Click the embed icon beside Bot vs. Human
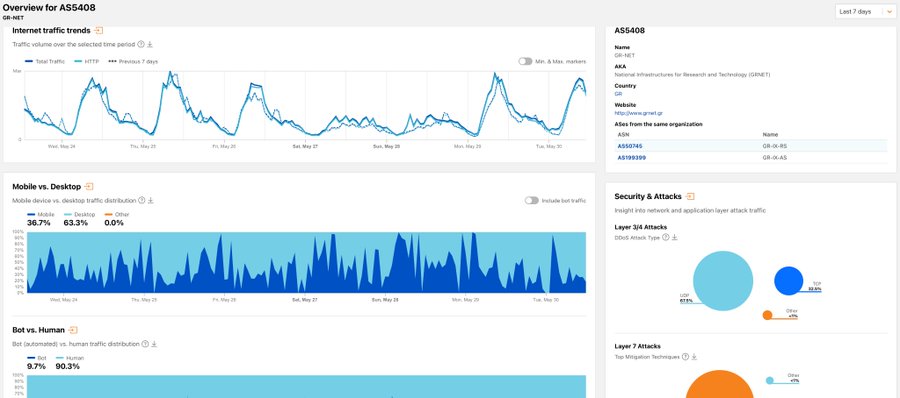900x398 pixels. pos(73,330)
